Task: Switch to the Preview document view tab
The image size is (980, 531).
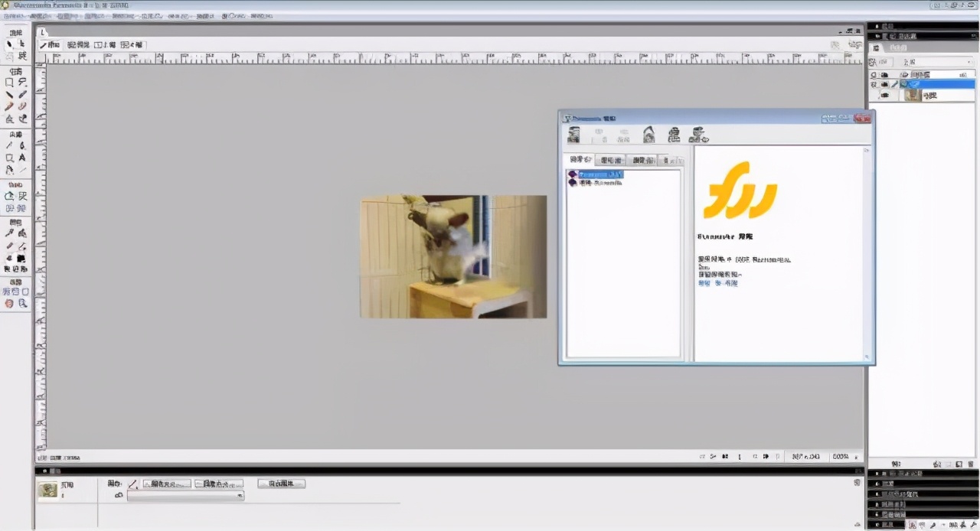Action: [78, 45]
